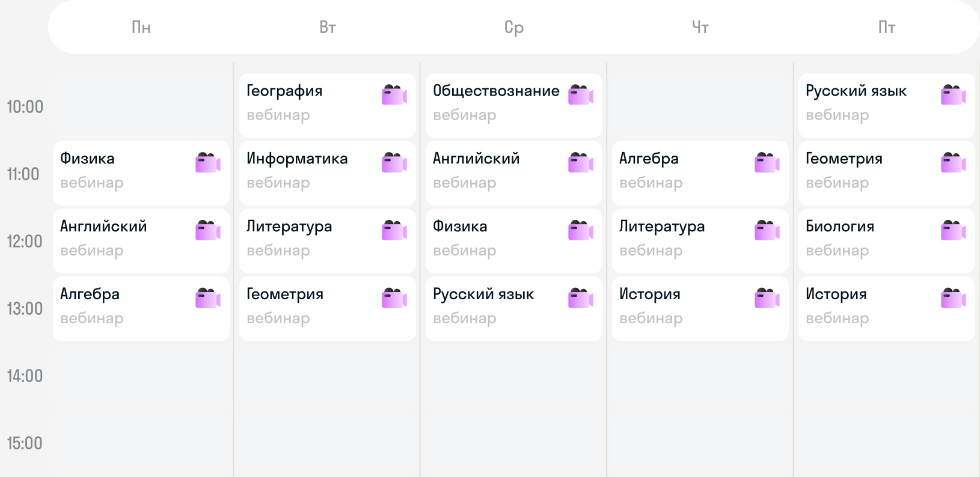Switch to the Пт day header
Screen dimensions: 980x477
(x=887, y=28)
